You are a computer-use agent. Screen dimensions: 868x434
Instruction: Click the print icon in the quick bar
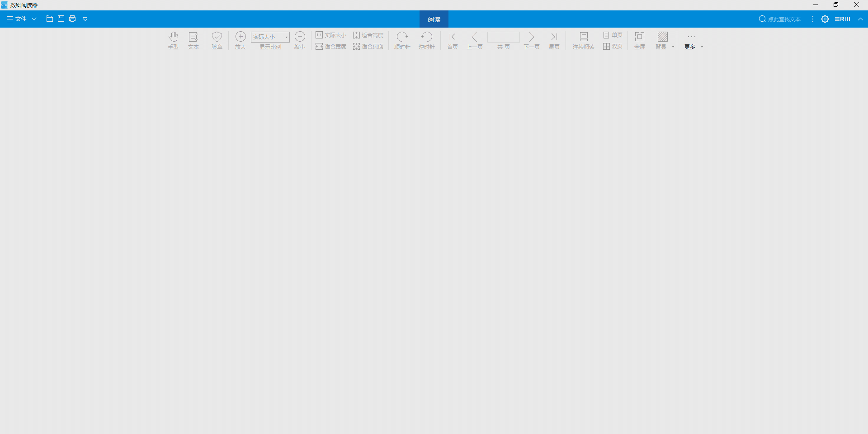click(x=72, y=19)
